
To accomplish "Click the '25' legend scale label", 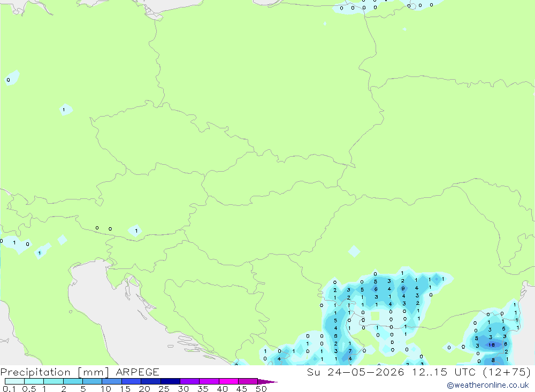I will tap(164, 389).
